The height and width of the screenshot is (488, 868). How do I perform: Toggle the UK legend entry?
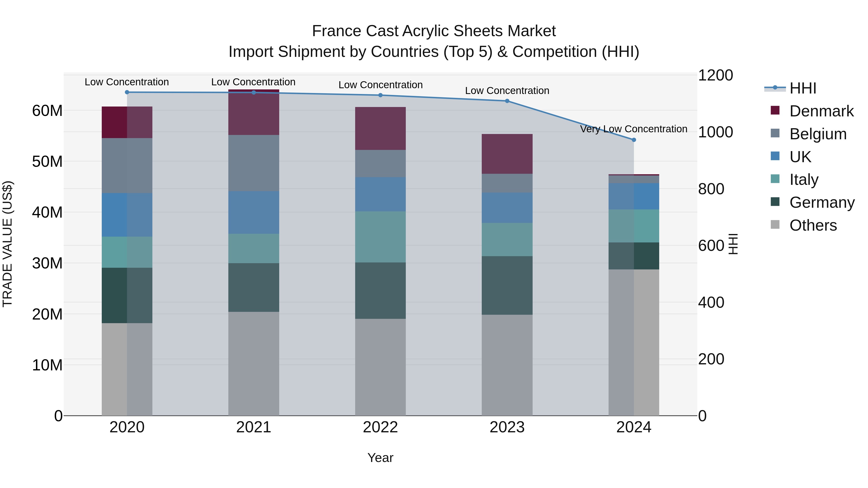pos(791,157)
